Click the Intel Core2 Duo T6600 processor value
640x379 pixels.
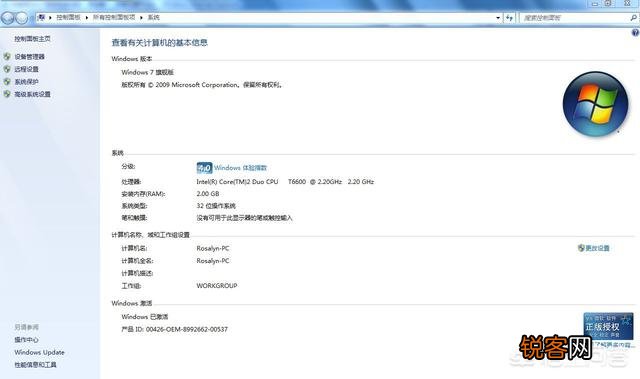[285, 182]
